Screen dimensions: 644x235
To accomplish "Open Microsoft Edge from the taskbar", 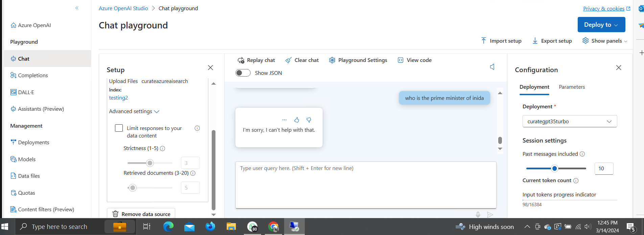I will pyautogui.click(x=168, y=227).
